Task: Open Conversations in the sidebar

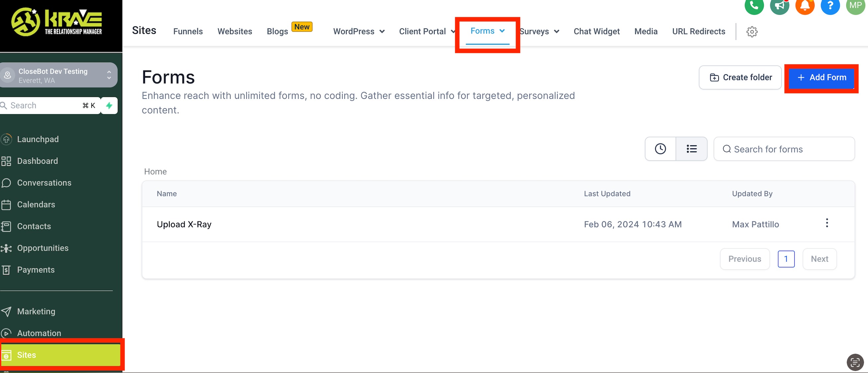Action: [44, 183]
